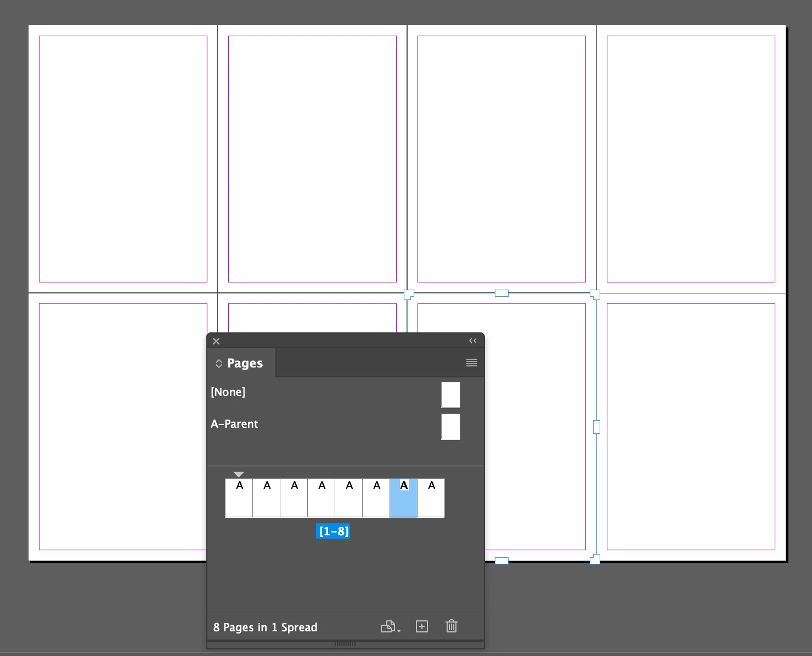Click the highlighted blue page 7 thumbnail
Viewport: 812px width, 656px height.
[x=404, y=498]
